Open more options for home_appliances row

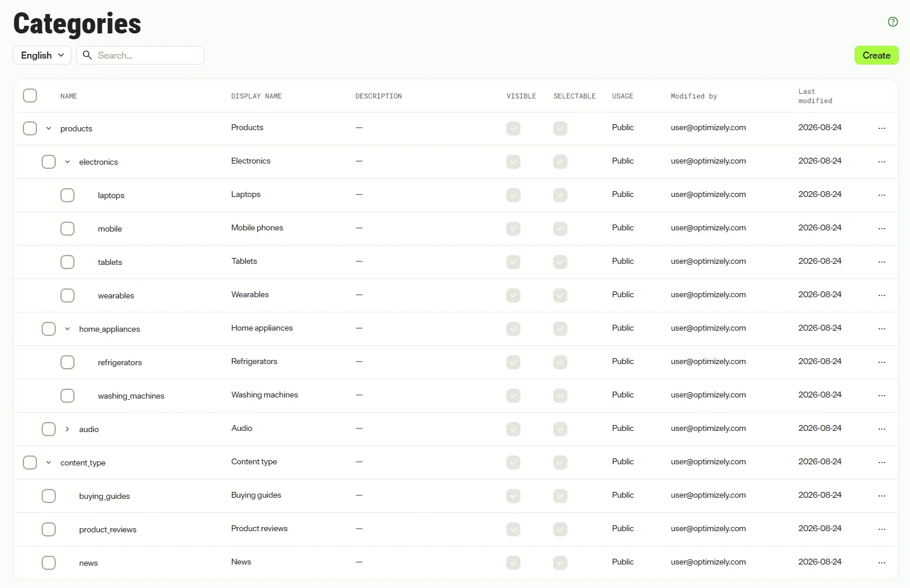click(x=882, y=329)
